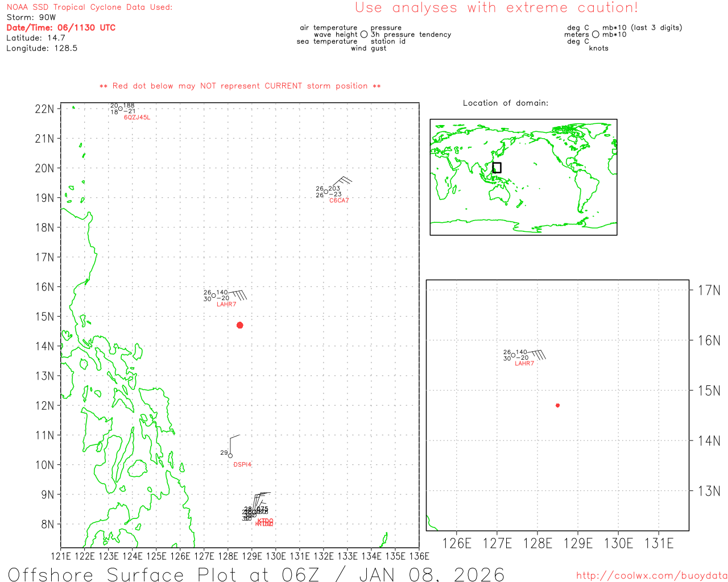Click the 22N latitude axis label
This screenshot has width=728, height=582.
[44, 109]
